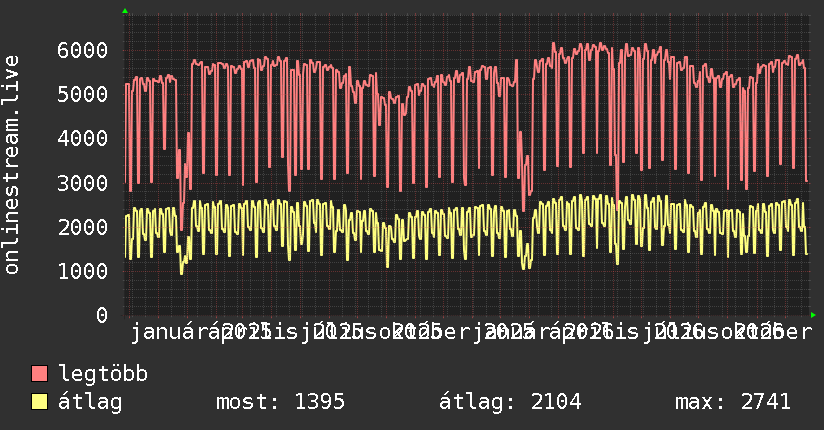Select the legtöbb legend label

coord(103,373)
